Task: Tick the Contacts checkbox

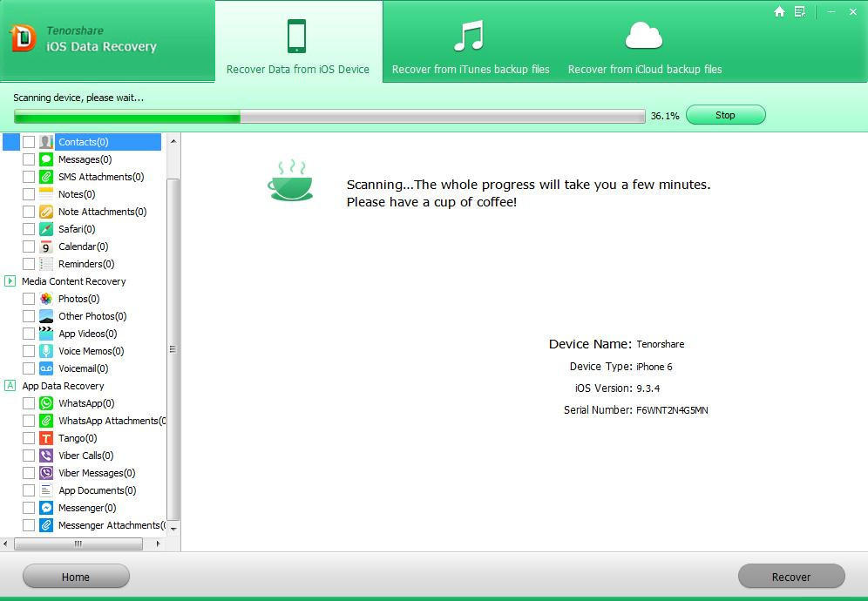Action: coord(29,142)
